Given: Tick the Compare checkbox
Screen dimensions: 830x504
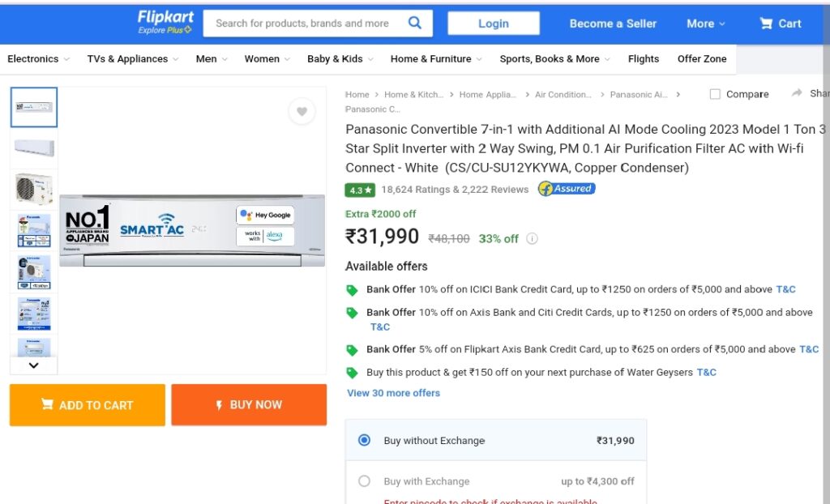Looking at the screenshot, I should coord(715,94).
